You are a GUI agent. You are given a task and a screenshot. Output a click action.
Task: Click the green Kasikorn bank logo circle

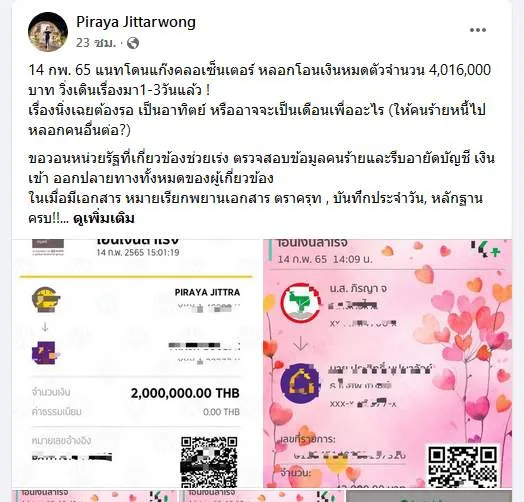point(300,302)
